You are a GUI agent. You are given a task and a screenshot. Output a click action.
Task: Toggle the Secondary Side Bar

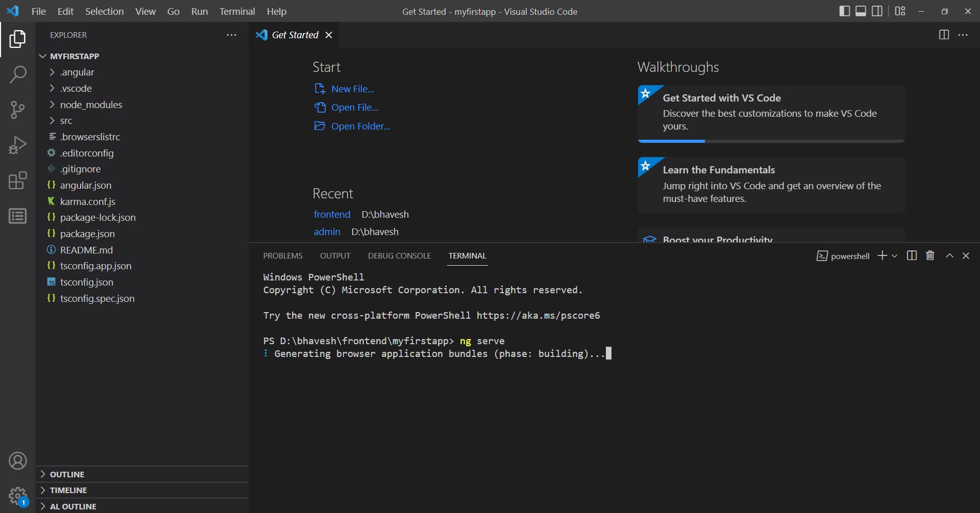coord(878,11)
